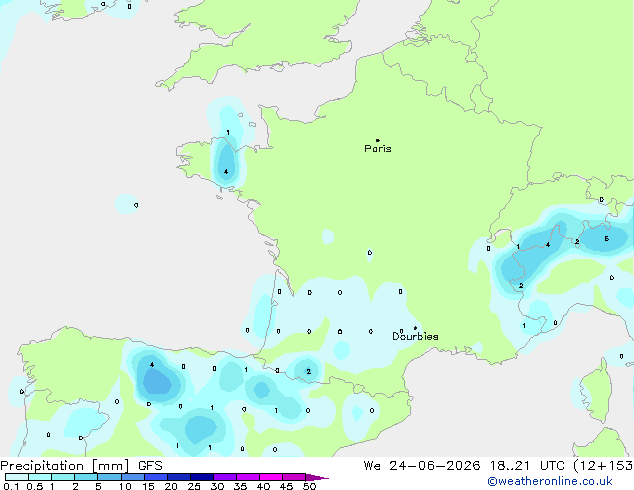The image size is (634, 490).
Task: Click the legend value 10
Action: coord(125,486)
